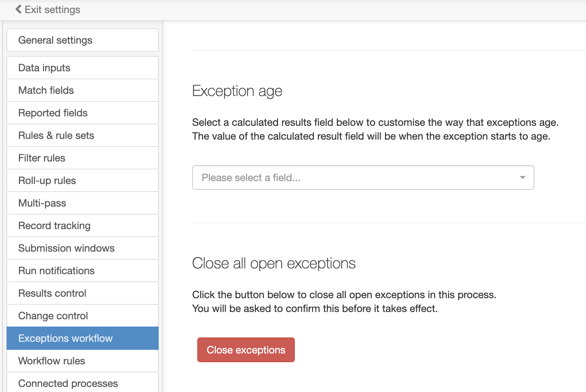586x392 pixels.
Task: Open Workflow rules settings
Action: coord(83,361)
